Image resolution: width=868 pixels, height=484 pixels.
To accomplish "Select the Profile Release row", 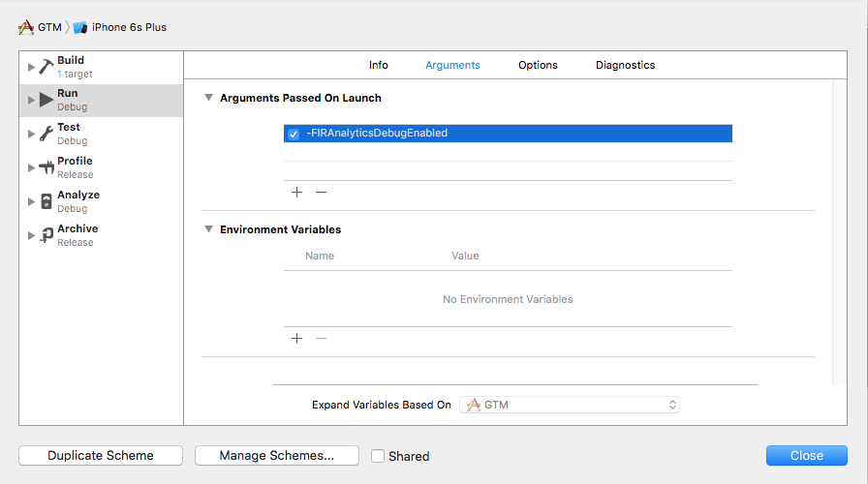I will coord(102,167).
